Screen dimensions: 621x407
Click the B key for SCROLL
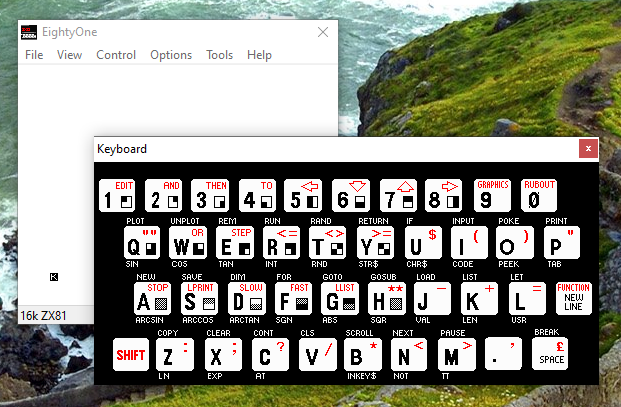tap(363, 354)
